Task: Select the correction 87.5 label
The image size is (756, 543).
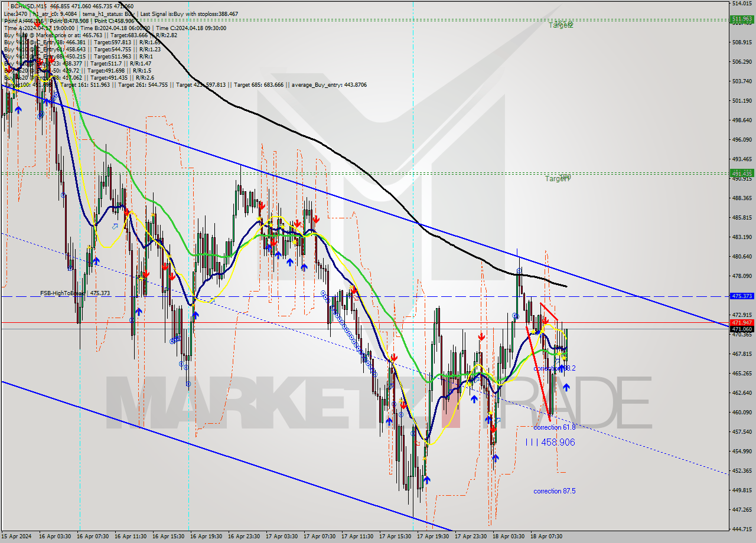Action: [554, 491]
